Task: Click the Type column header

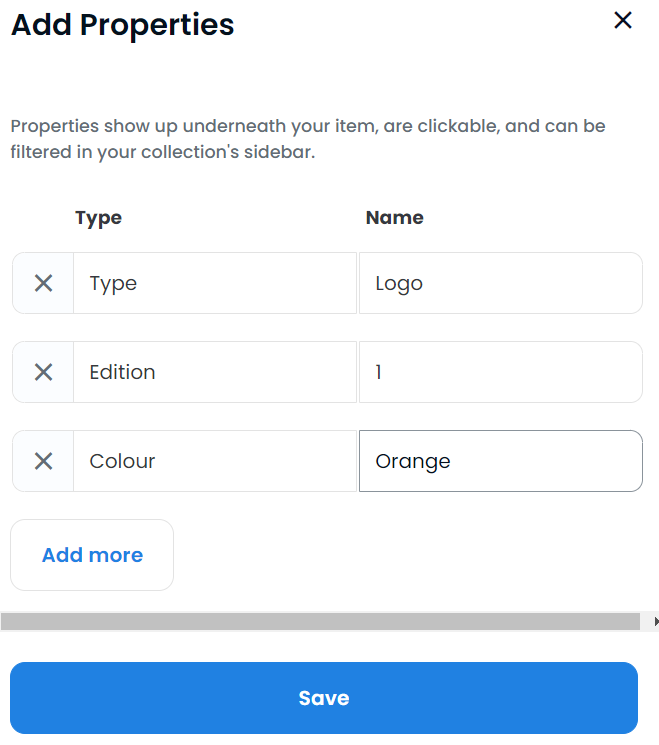Action: 98,217
